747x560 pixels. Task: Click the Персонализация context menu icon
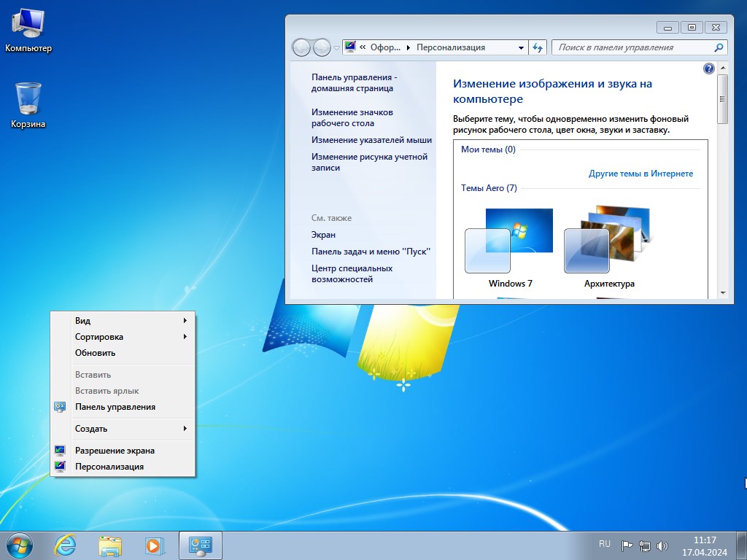pos(60,467)
